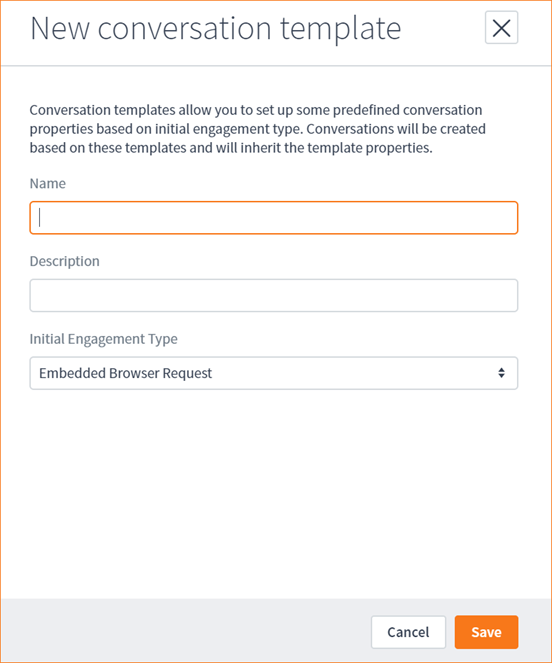Click the Description field label
The width and height of the screenshot is (552, 663).
tap(65, 261)
